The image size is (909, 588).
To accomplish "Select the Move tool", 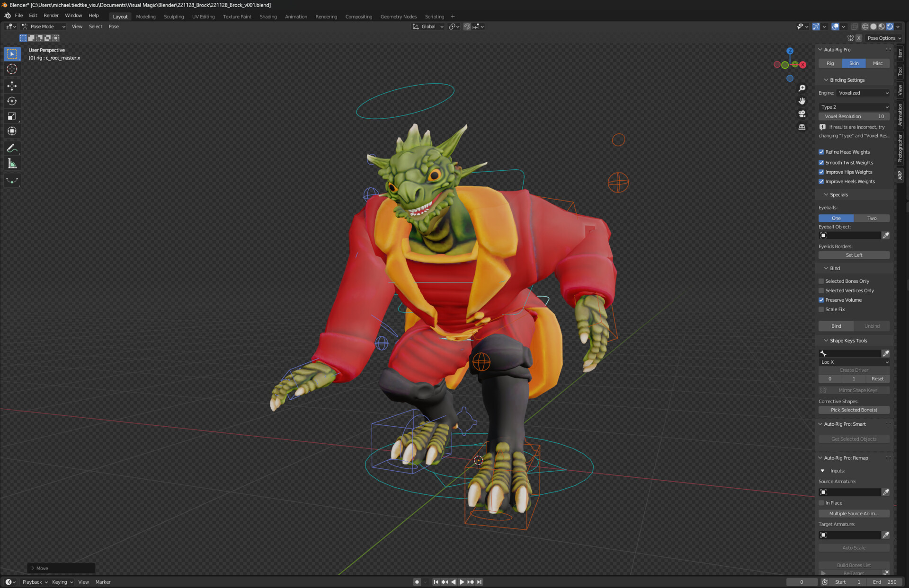I will [x=12, y=86].
